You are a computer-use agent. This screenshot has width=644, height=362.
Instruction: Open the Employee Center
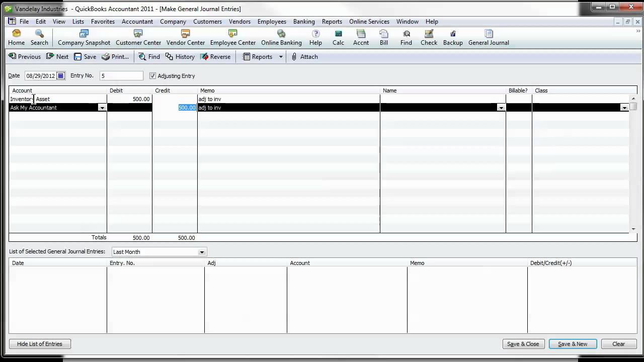[233, 38]
